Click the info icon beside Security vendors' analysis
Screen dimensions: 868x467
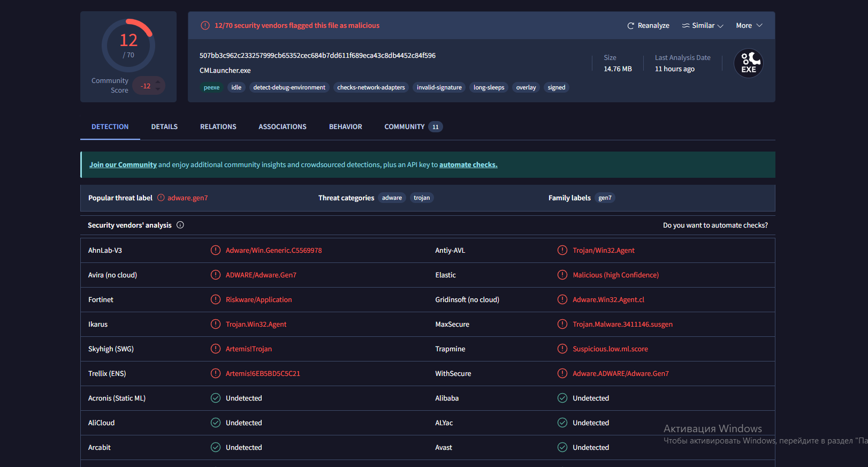[x=180, y=225]
